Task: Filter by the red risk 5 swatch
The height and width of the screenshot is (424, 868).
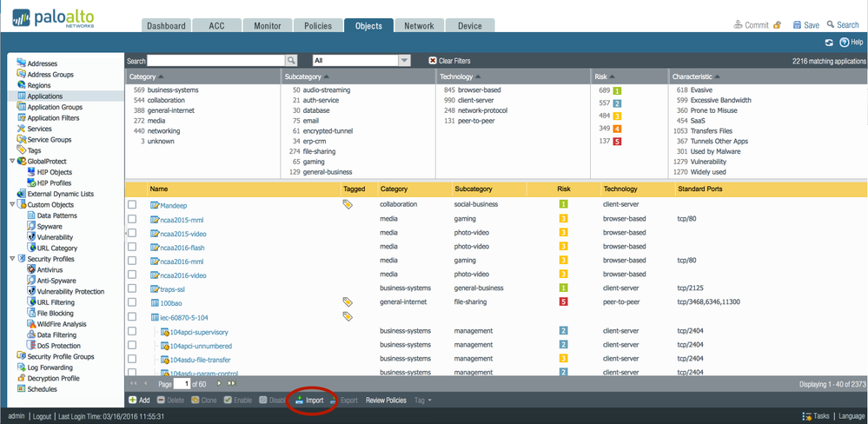Action: 618,141
